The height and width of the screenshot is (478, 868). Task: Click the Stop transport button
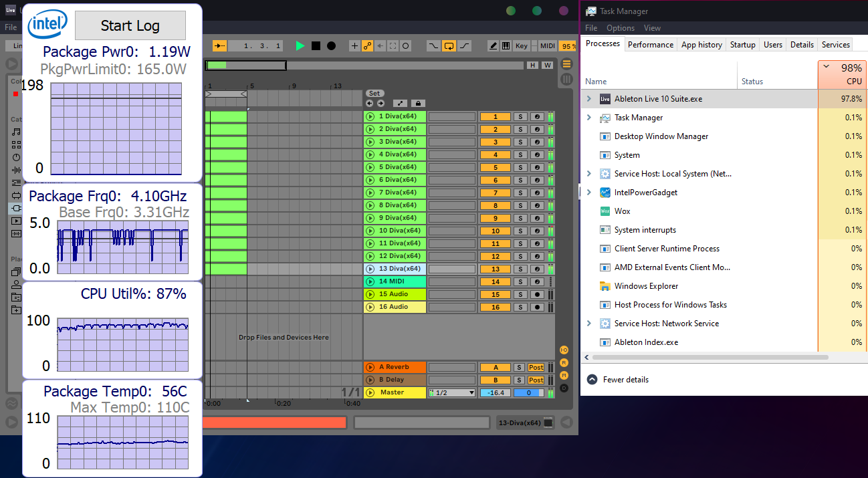coord(316,46)
